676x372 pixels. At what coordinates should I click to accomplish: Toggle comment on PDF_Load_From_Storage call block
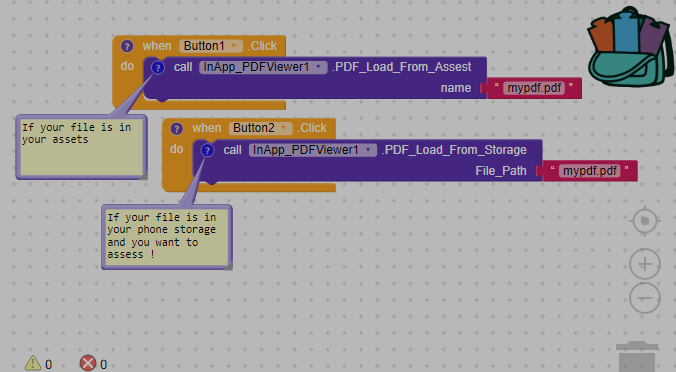click(207, 150)
